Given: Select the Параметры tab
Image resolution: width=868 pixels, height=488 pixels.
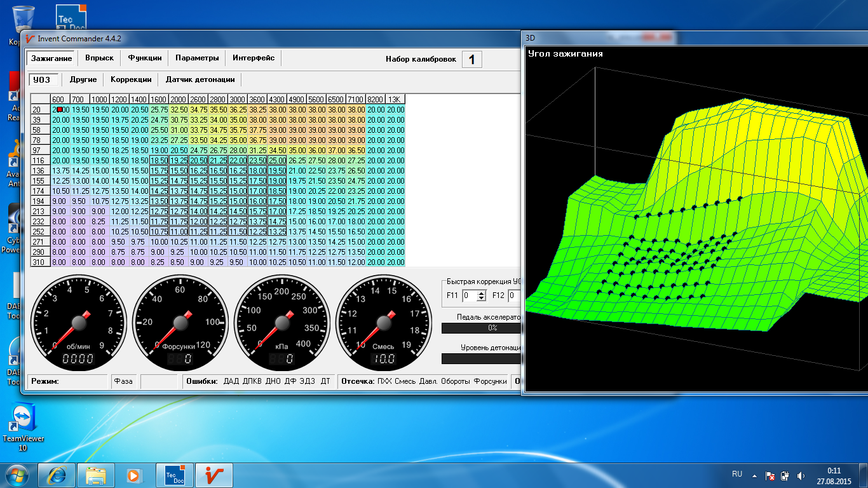Looking at the screenshot, I should [197, 58].
